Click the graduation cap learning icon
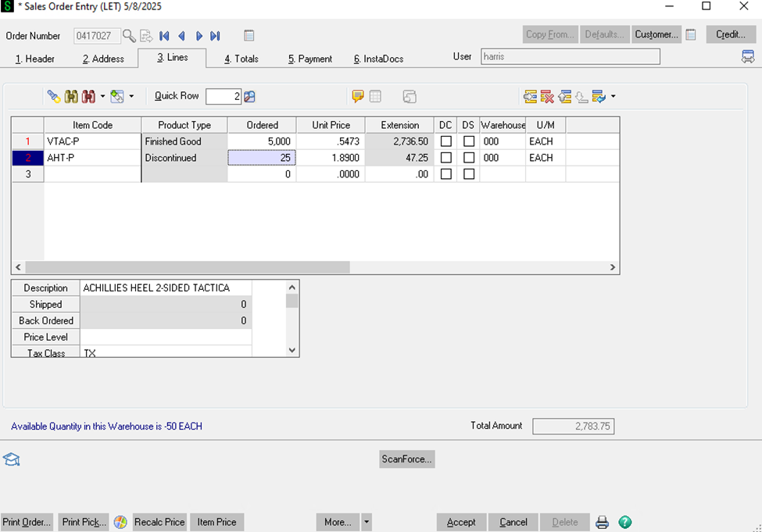This screenshot has height=532, width=762. pyautogui.click(x=11, y=459)
